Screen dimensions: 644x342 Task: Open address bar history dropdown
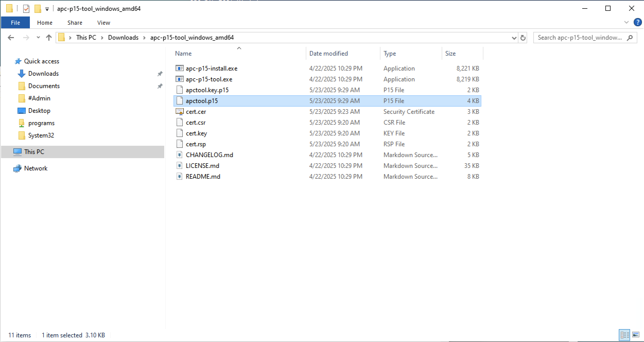pos(514,38)
